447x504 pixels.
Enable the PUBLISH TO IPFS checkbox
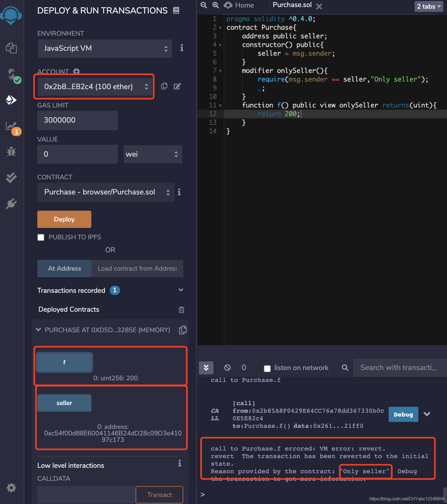tap(41, 237)
